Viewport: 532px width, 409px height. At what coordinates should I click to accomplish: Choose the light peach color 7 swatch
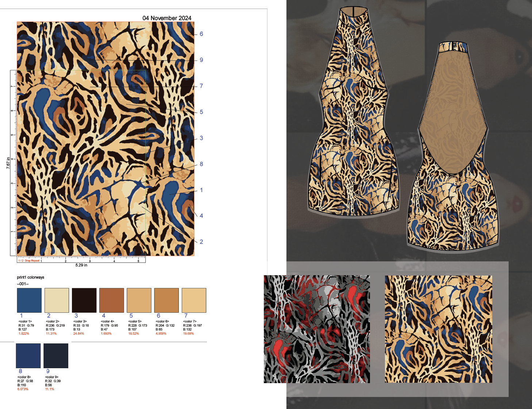[194, 300]
